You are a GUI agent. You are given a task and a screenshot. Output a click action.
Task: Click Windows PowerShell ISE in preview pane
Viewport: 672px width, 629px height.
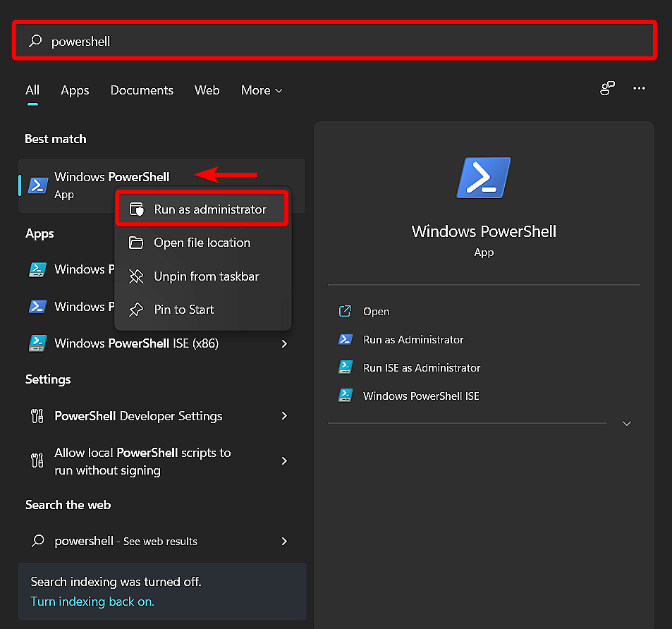click(x=421, y=396)
